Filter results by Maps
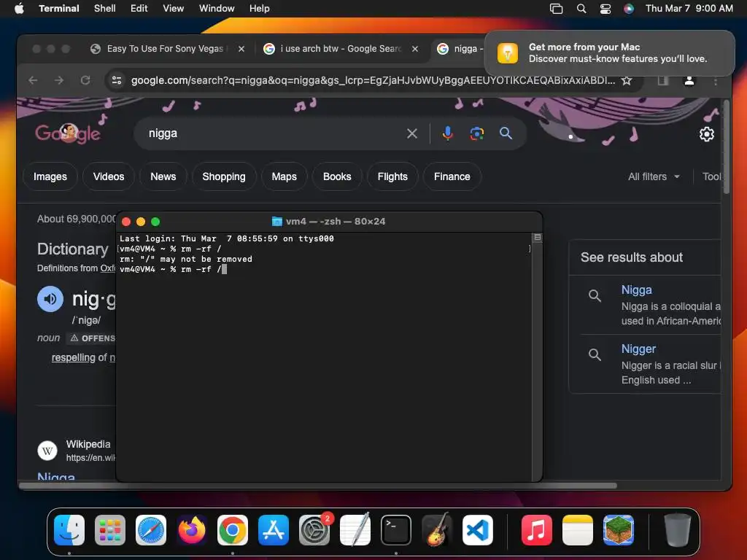 pos(284,176)
